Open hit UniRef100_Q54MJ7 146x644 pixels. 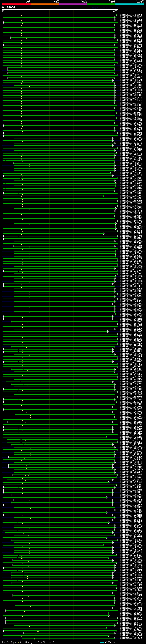[131, 22]
